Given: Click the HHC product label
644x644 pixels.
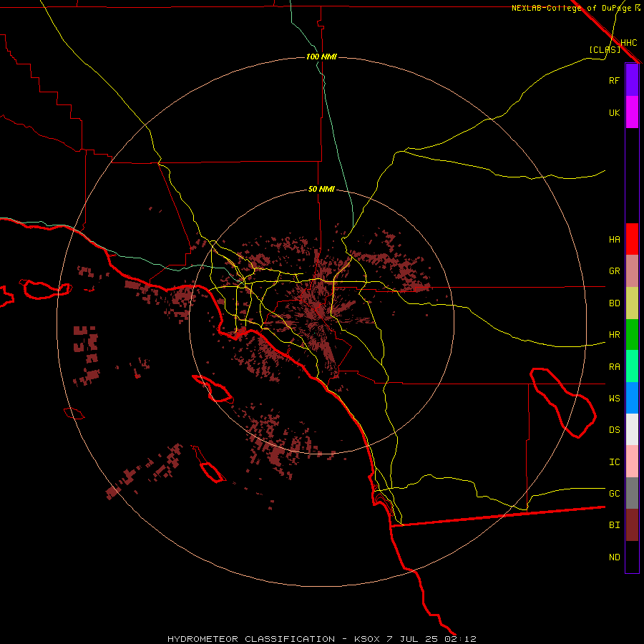Looking at the screenshot, I should [x=628, y=43].
